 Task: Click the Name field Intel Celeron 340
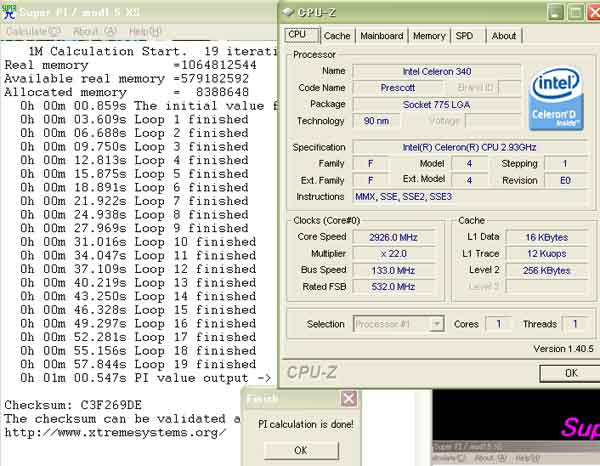437,72
